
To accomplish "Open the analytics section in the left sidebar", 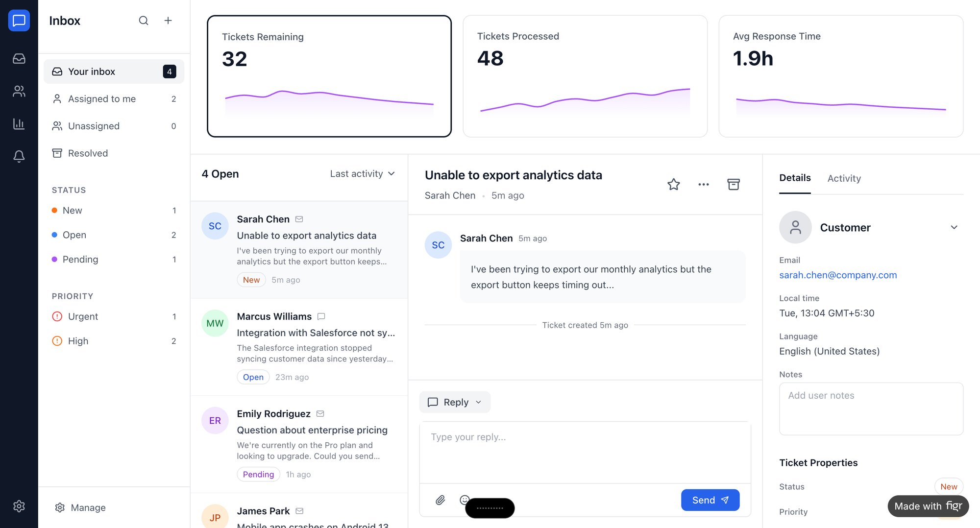I will [x=19, y=123].
